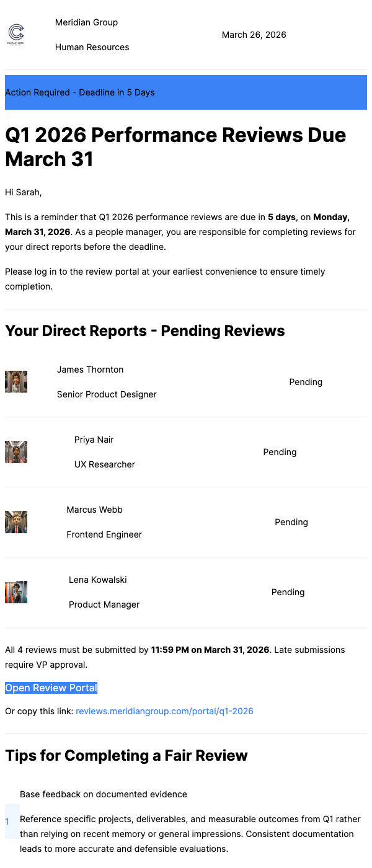Select the Human Resources department label
372x868 pixels.
[92, 46]
